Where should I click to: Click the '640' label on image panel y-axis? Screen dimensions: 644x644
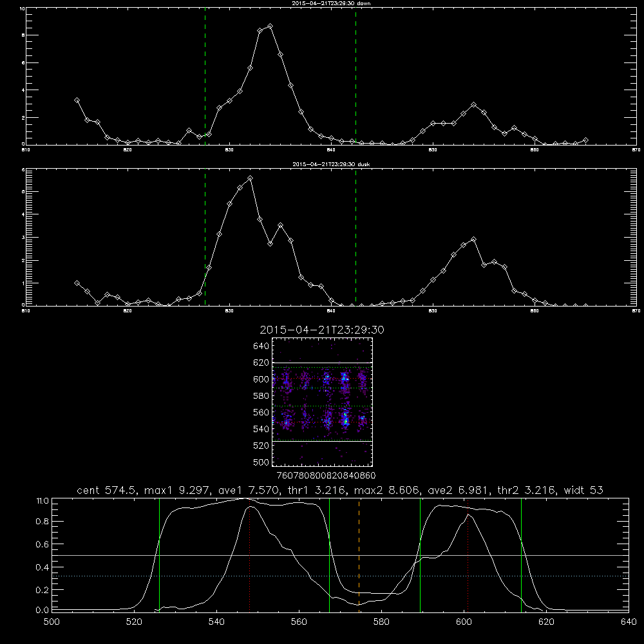[261, 346]
